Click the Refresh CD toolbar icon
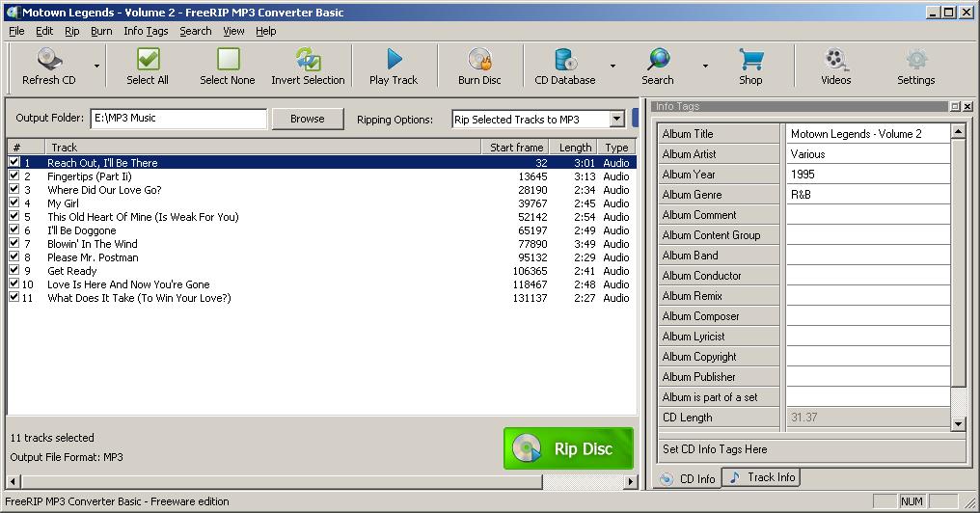The height and width of the screenshot is (513, 980). [x=49, y=59]
